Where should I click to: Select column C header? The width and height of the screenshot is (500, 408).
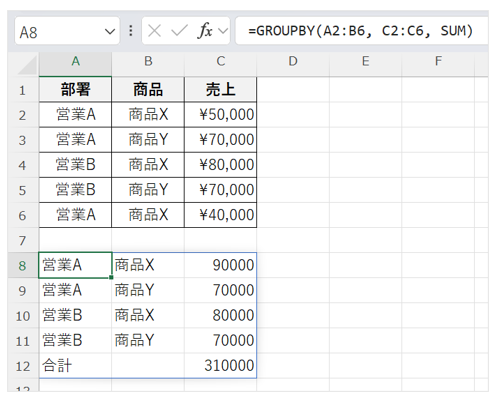pos(221,62)
